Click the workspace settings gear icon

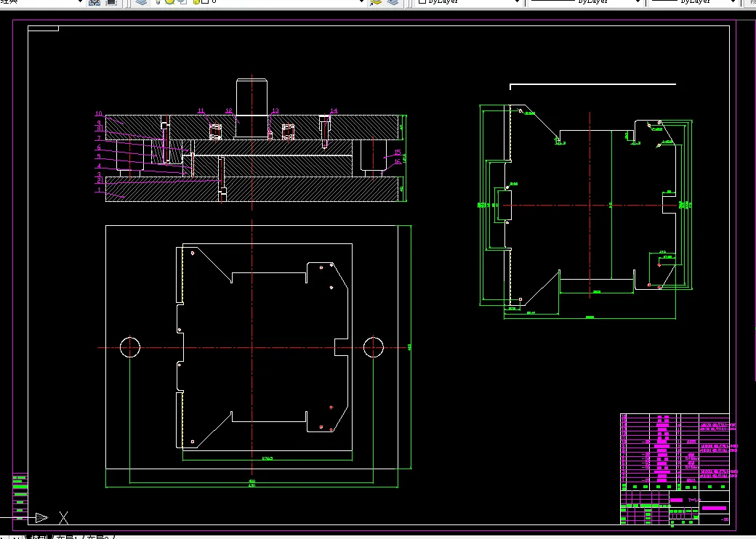pos(94,2)
